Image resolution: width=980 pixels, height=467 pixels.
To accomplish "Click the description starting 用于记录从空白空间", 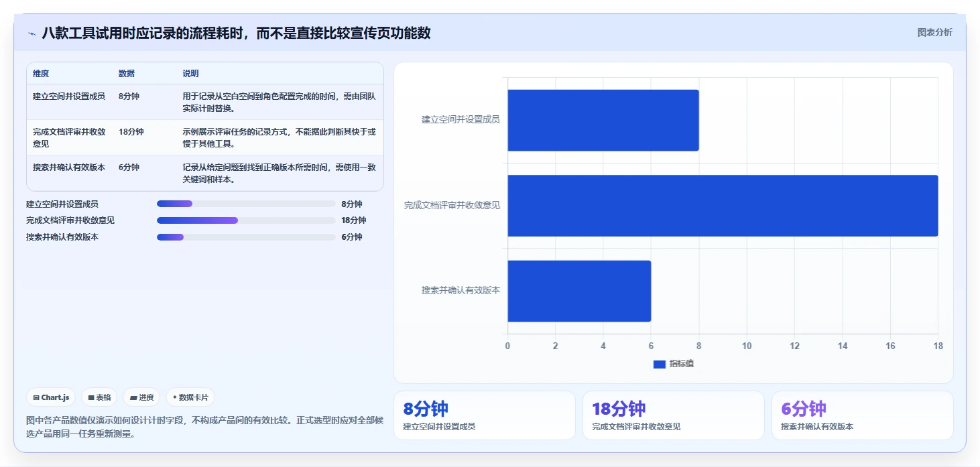I will point(279,103).
